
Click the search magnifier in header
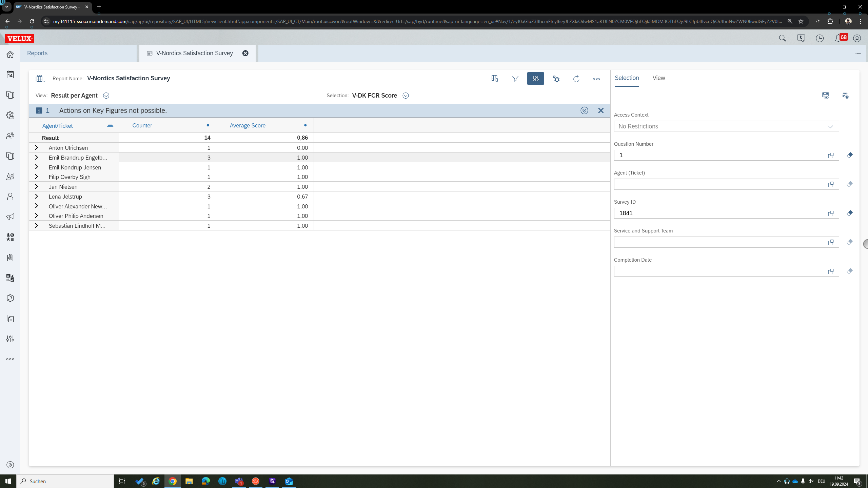click(782, 38)
